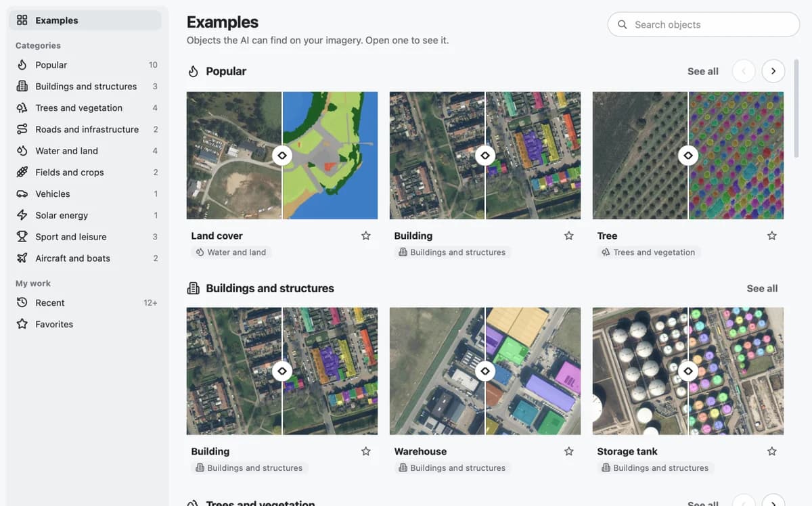Click the Popular flame icon in heading
812x506 pixels.
[194, 71]
